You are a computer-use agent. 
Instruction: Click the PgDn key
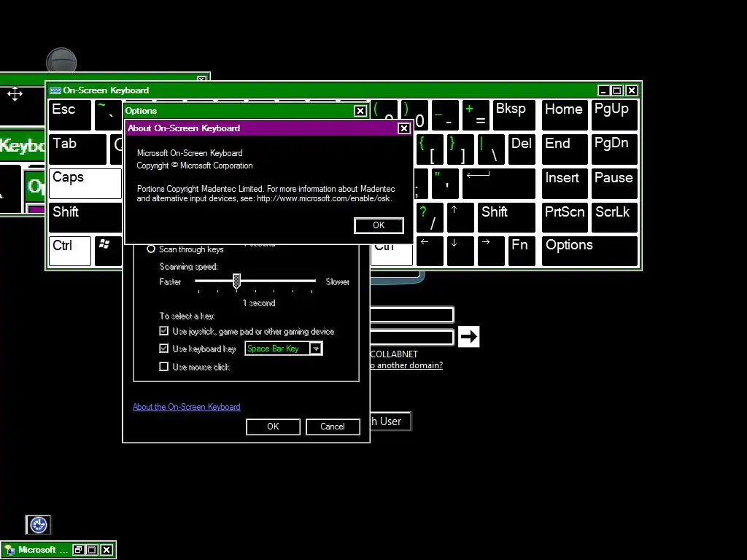click(x=614, y=149)
